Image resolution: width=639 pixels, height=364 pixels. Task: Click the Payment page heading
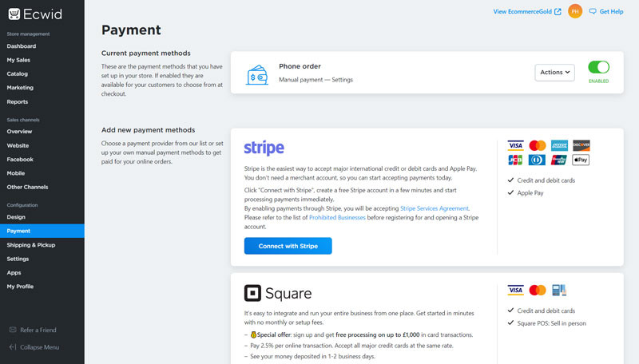131,30
